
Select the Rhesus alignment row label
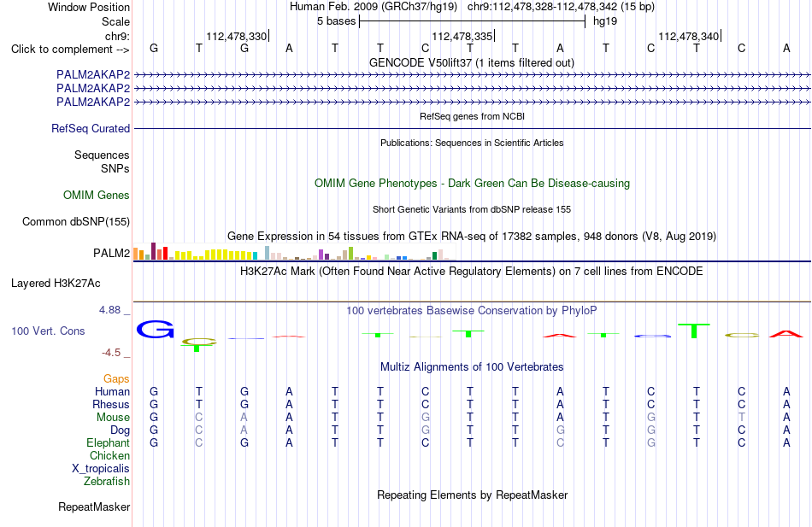point(111,404)
